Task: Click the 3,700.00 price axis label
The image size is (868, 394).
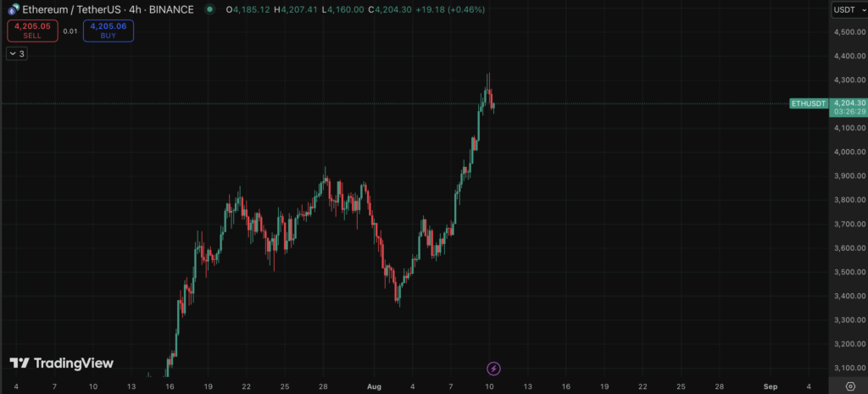Action: (849, 225)
